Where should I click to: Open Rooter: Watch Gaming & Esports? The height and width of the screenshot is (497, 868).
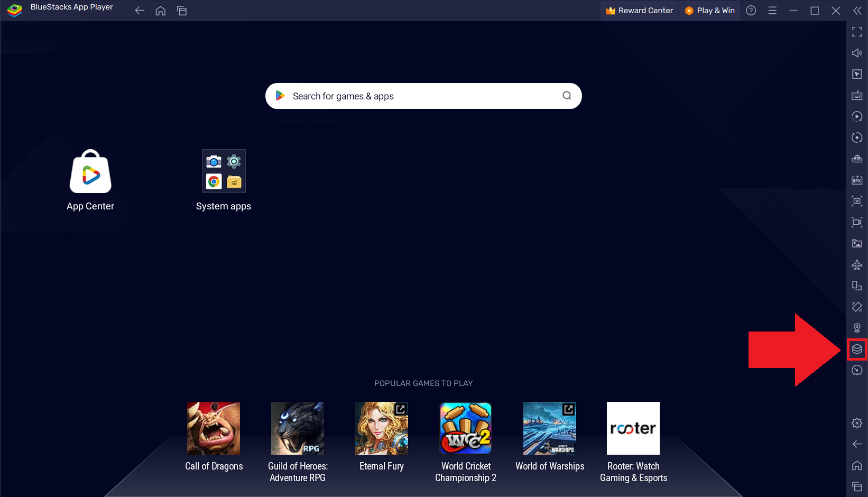[x=633, y=428]
